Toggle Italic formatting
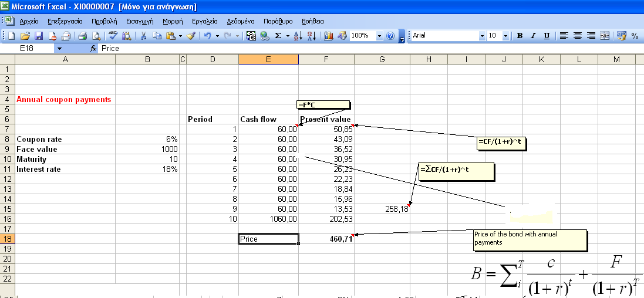644x298 pixels. click(x=533, y=36)
